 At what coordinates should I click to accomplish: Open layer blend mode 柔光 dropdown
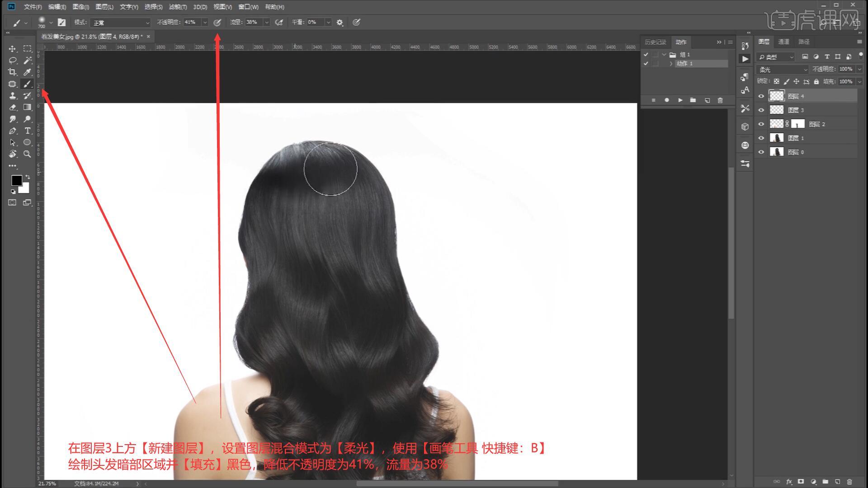(783, 70)
